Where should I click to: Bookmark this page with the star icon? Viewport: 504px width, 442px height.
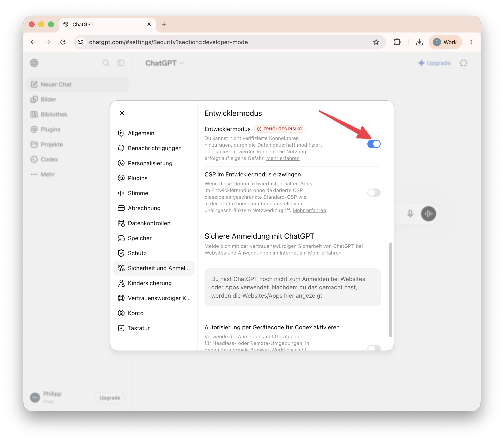point(376,42)
